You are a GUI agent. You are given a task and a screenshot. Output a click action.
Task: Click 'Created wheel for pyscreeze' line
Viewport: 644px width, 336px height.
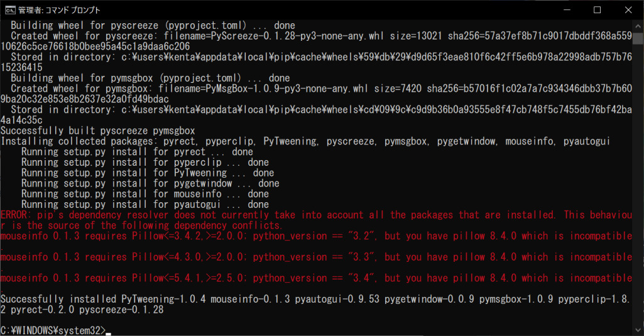point(316,41)
